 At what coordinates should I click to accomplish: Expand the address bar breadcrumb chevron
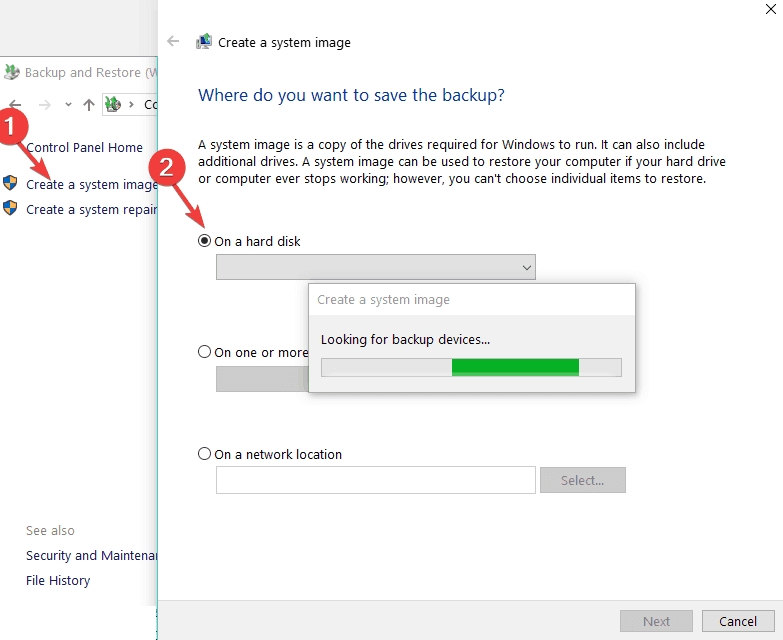pos(131,104)
